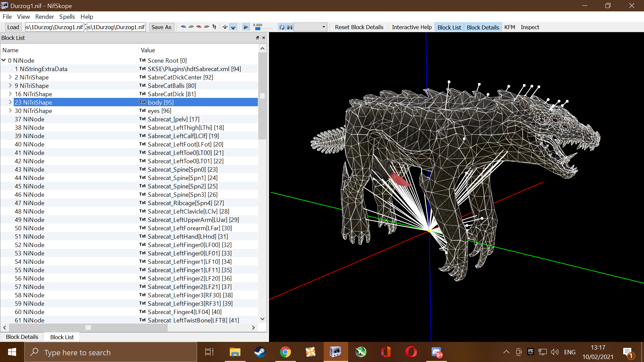Click the Load button
This screenshot has height=362, width=644.
pyautogui.click(x=13, y=27)
